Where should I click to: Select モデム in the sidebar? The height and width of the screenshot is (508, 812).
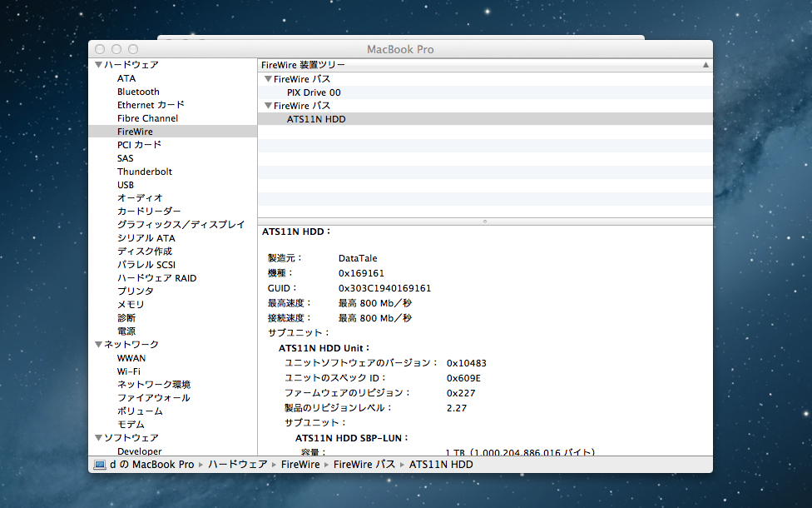click(131, 425)
